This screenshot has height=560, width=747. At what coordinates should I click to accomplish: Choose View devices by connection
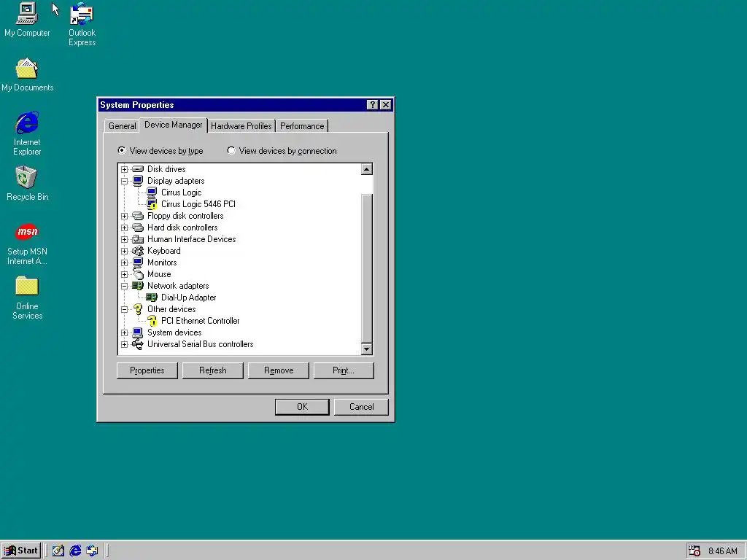(x=282, y=151)
